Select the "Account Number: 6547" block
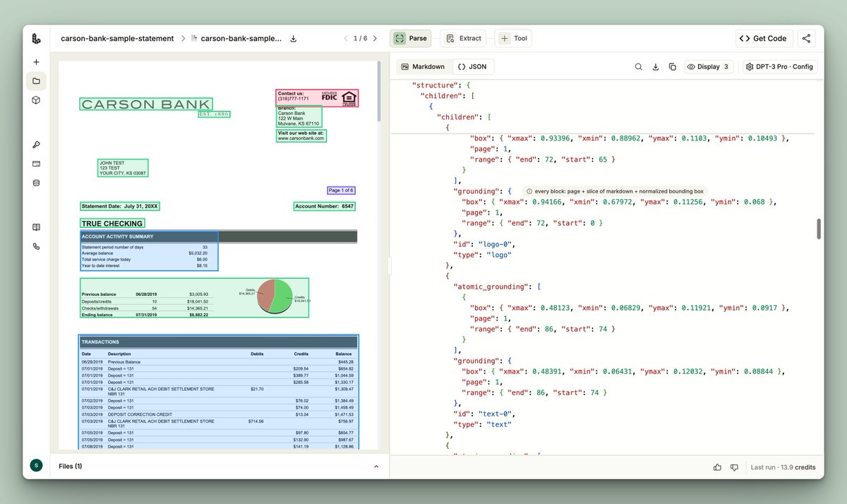Image resolution: width=847 pixels, height=504 pixels. click(x=325, y=206)
